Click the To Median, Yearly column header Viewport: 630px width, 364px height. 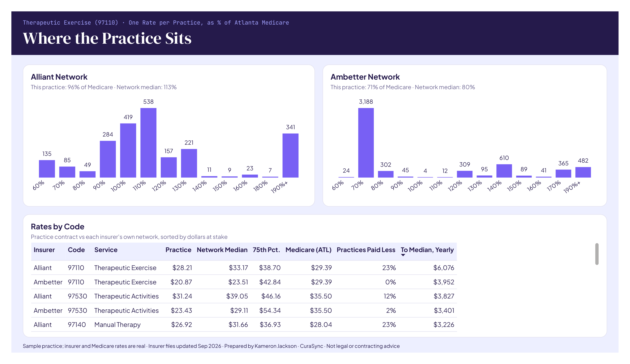(x=427, y=250)
